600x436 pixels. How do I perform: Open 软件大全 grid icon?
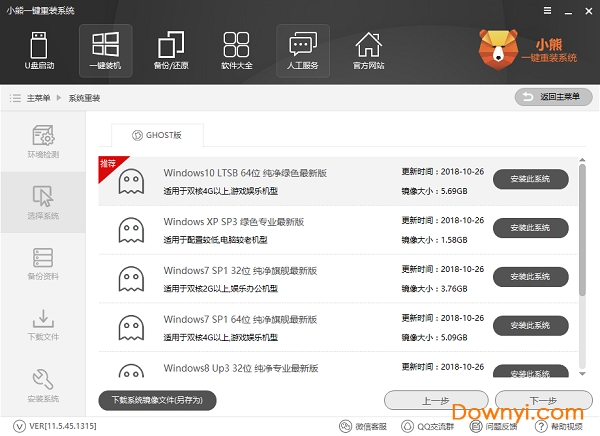[x=236, y=51]
